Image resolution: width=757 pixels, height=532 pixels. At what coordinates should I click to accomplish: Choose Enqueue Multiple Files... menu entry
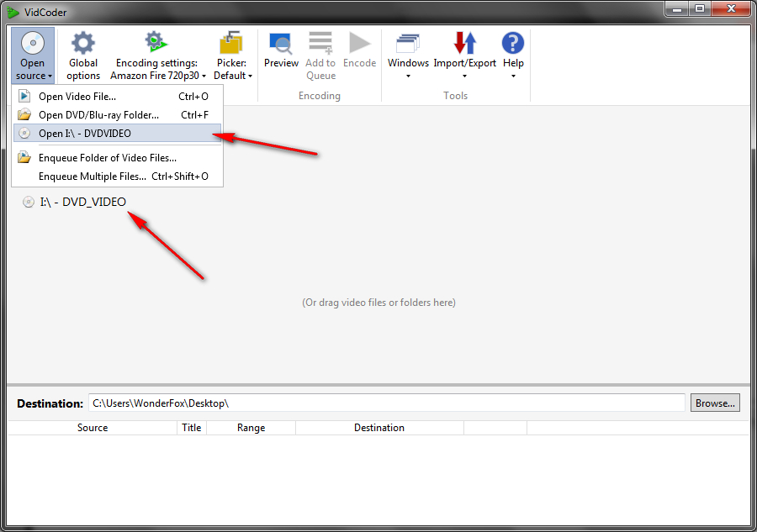click(x=117, y=176)
